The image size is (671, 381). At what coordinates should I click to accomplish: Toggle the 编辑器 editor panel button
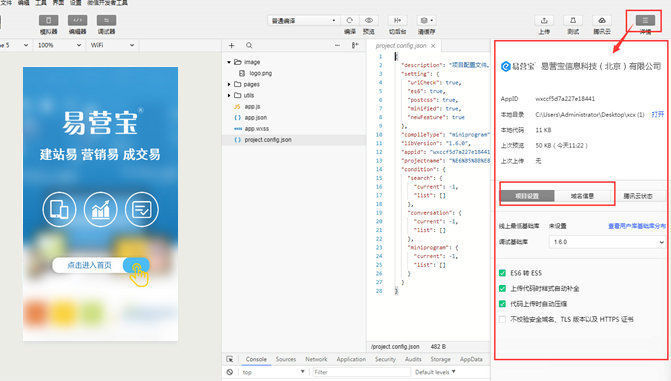(x=77, y=21)
